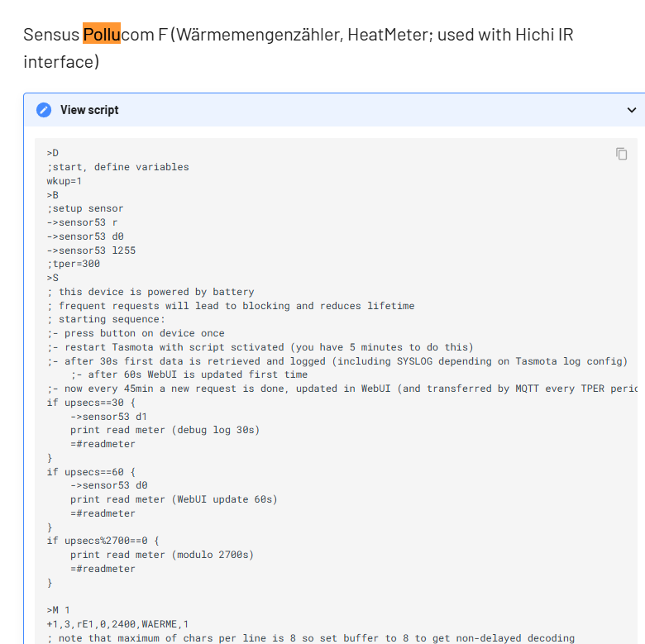Click the "+1,3,rE1,0,2400,WAERME,1" meter definition line
645x644 pixels.
coord(117,624)
